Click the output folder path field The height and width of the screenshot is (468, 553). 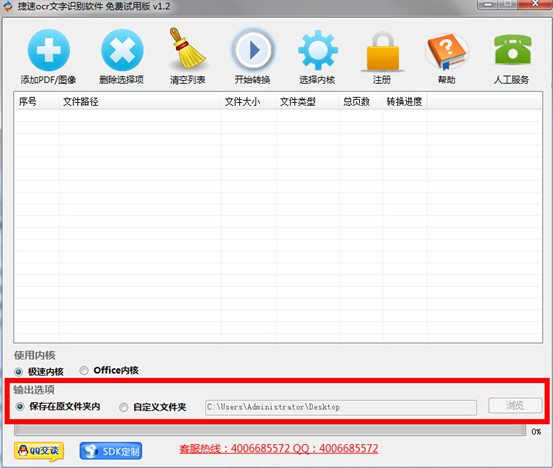(x=341, y=407)
